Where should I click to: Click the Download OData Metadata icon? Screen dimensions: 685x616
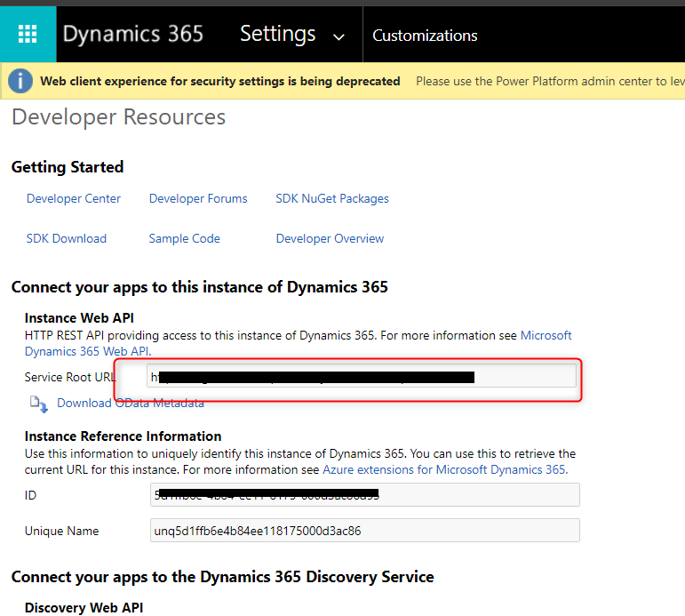[x=39, y=404]
